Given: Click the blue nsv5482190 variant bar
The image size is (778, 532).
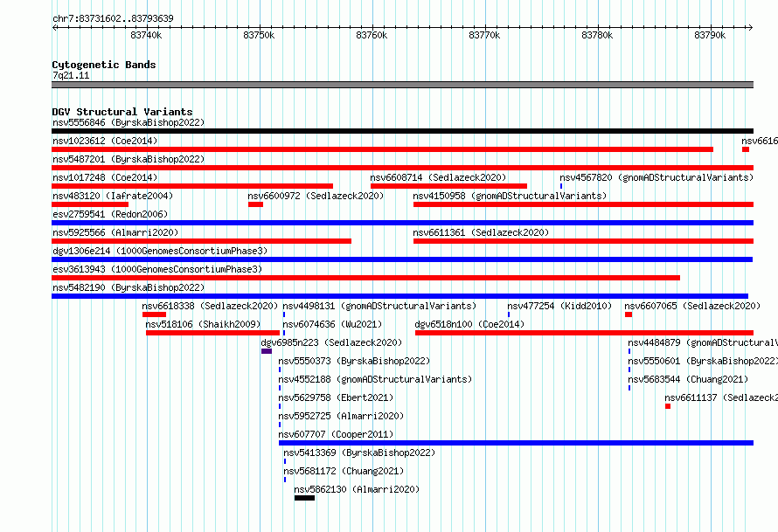Looking at the screenshot, I should click(399, 296).
